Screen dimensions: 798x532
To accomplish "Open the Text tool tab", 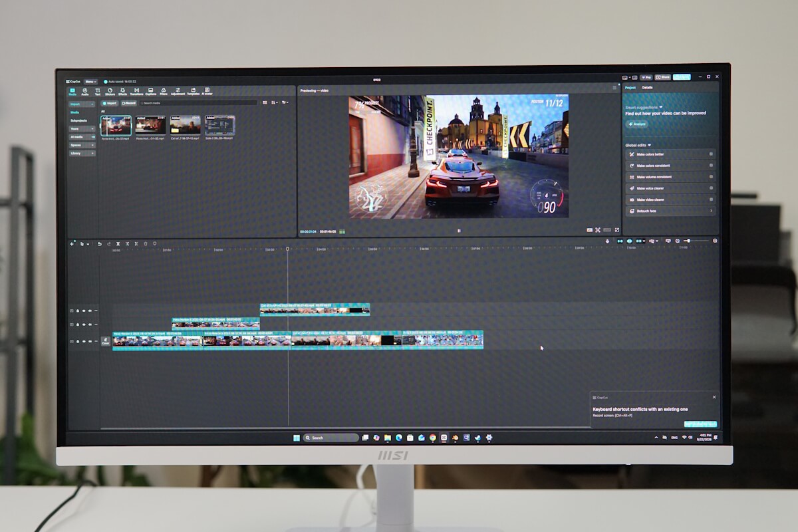I will tap(98, 92).
